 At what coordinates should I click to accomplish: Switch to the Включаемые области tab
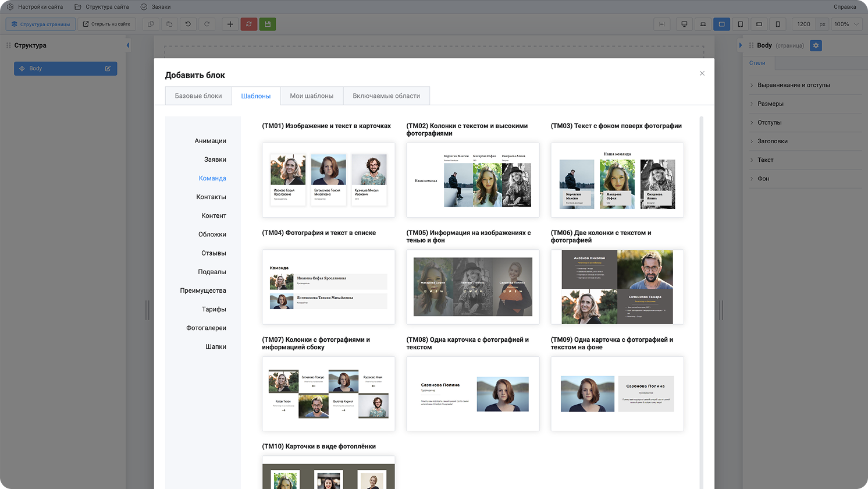[x=386, y=96]
